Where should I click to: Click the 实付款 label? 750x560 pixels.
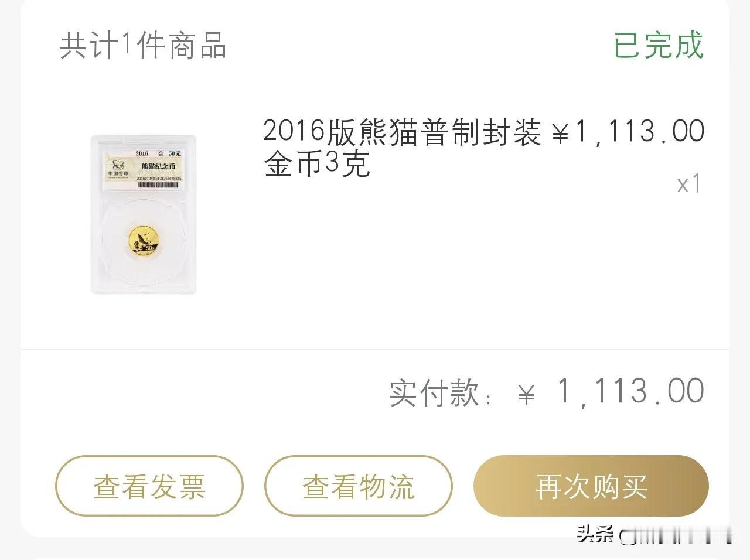(x=441, y=392)
